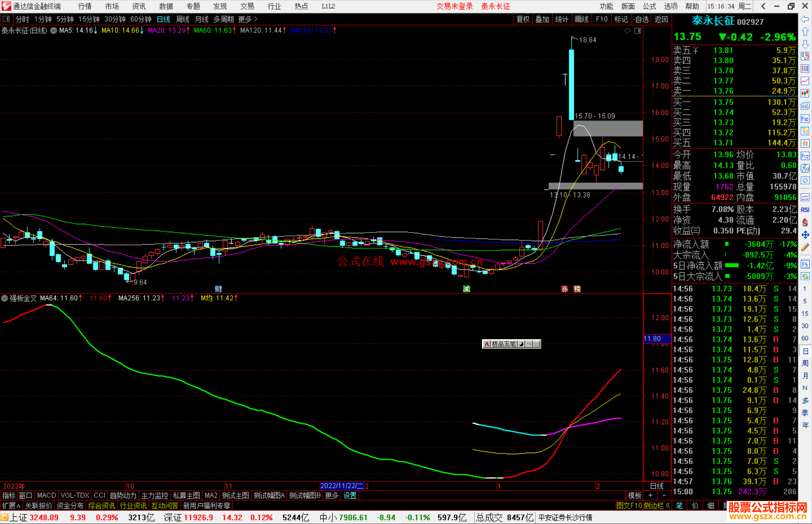Viewport: 812px width, 524px height.
Task: Collapse the 侧边栏 sidebar
Action: click(x=657, y=506)
